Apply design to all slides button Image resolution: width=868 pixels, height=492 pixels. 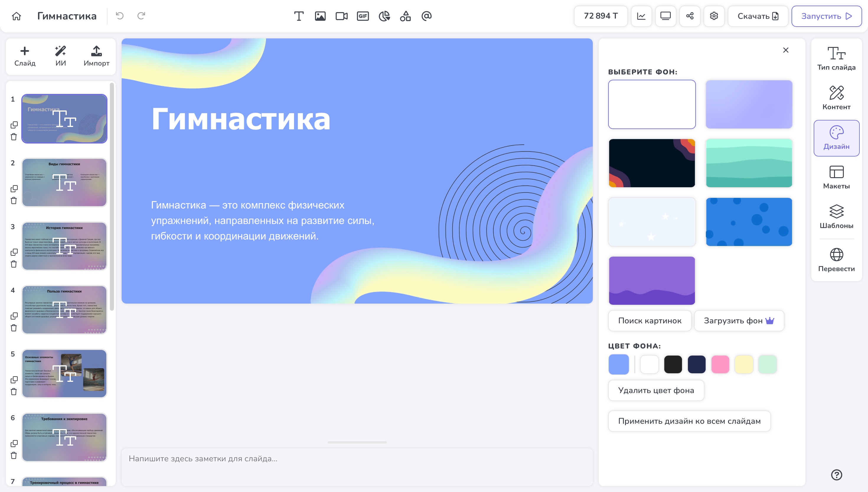[689, 421]
